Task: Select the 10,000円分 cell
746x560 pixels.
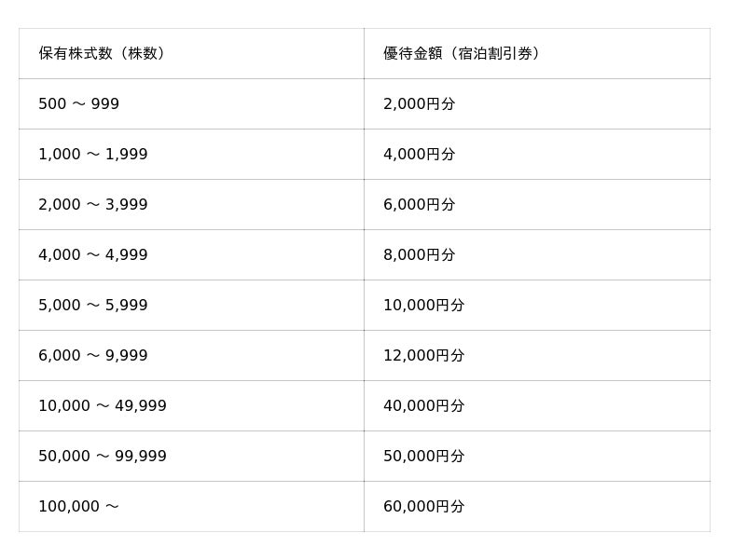Action: coord(424,306)
